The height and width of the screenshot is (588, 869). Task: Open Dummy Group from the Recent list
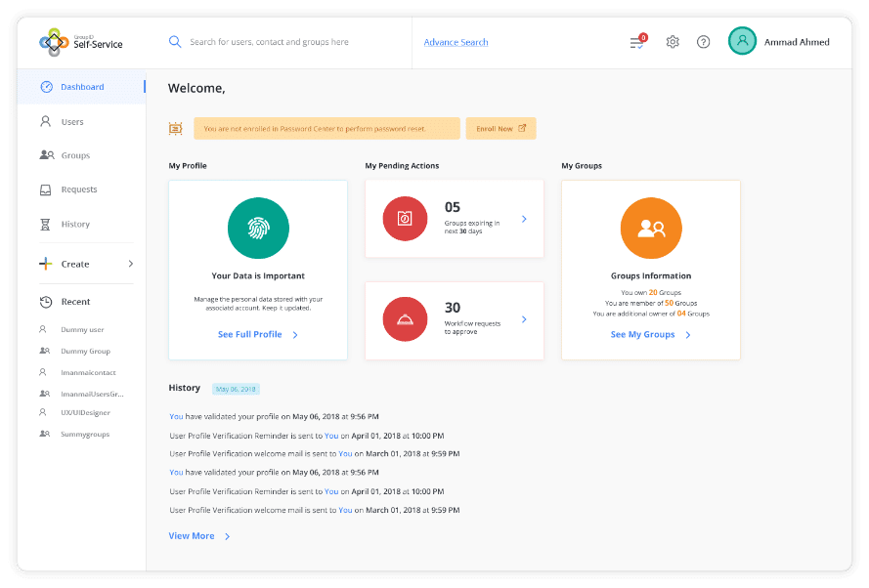coord(85,351)
